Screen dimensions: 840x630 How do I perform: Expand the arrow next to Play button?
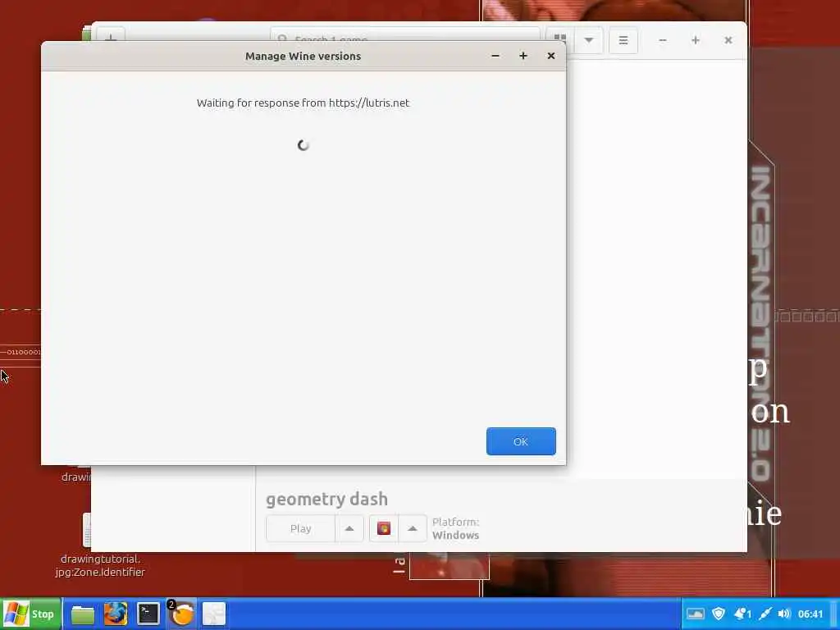[349, 529]
